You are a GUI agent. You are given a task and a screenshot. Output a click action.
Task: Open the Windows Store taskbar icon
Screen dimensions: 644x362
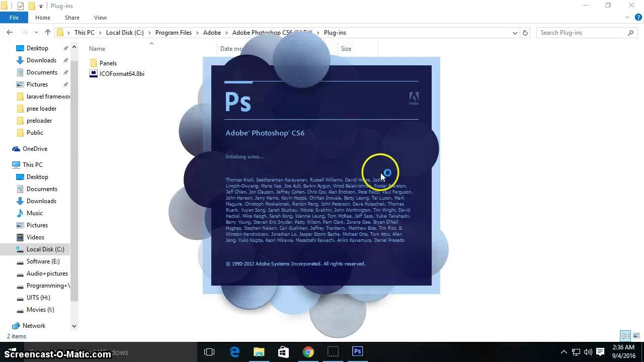(x=283, y=352)
